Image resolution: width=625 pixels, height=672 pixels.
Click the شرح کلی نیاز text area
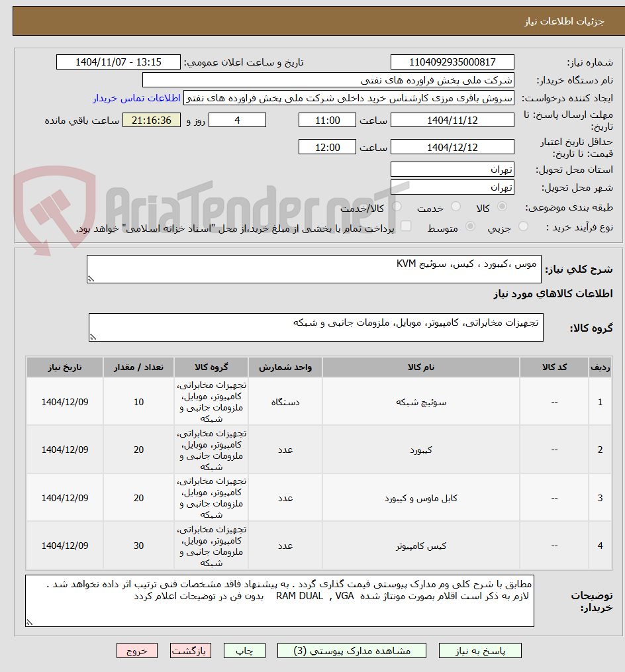pos(314,269)
